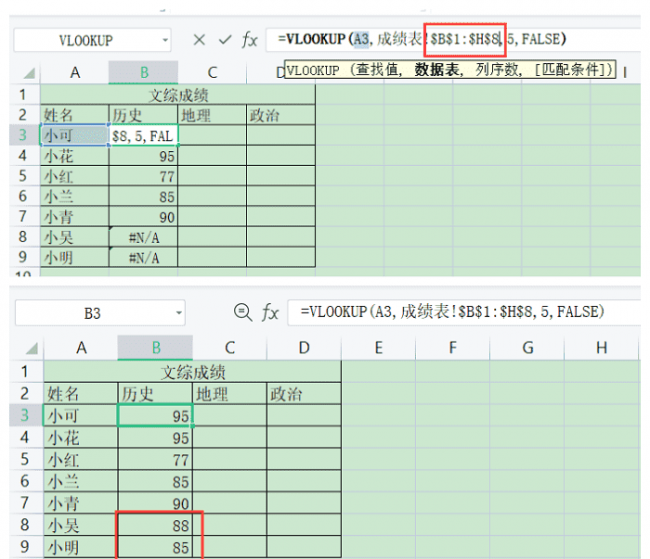Select the 小青 cell in upper sheet

75,216
